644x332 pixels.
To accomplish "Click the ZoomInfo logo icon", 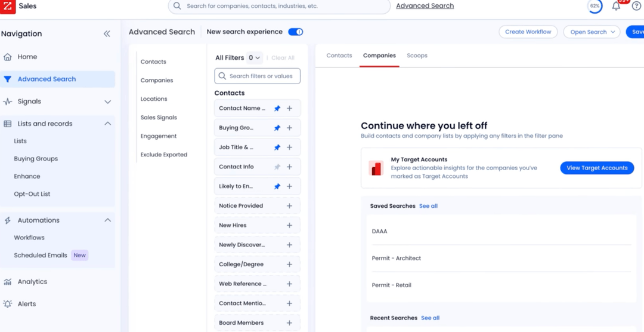I will [x=8, y=6].
